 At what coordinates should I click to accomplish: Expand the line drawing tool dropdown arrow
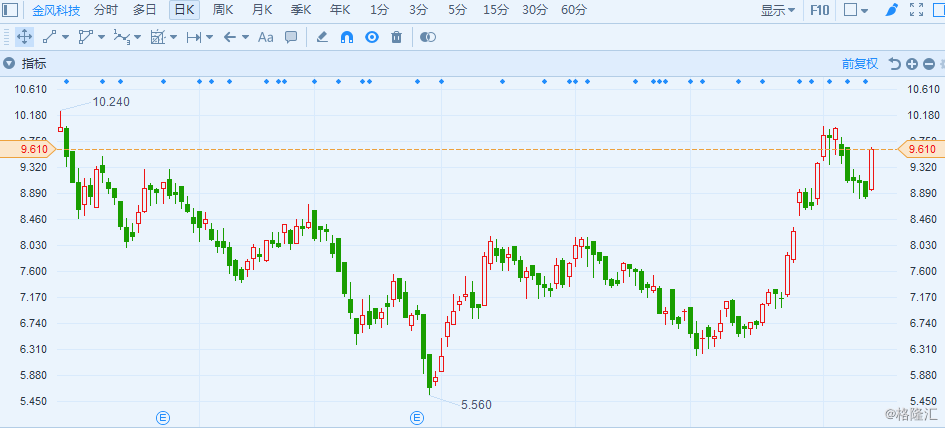point(66,37)
